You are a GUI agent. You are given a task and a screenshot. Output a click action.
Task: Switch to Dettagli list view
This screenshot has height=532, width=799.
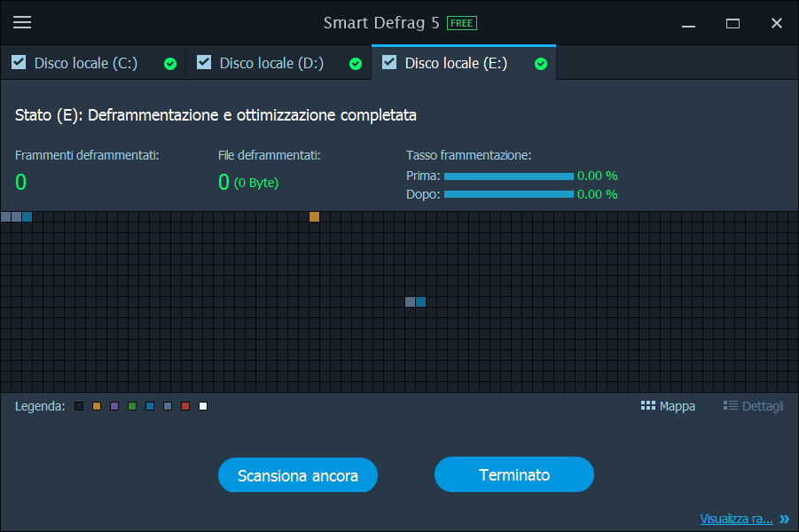pos(753,406)
